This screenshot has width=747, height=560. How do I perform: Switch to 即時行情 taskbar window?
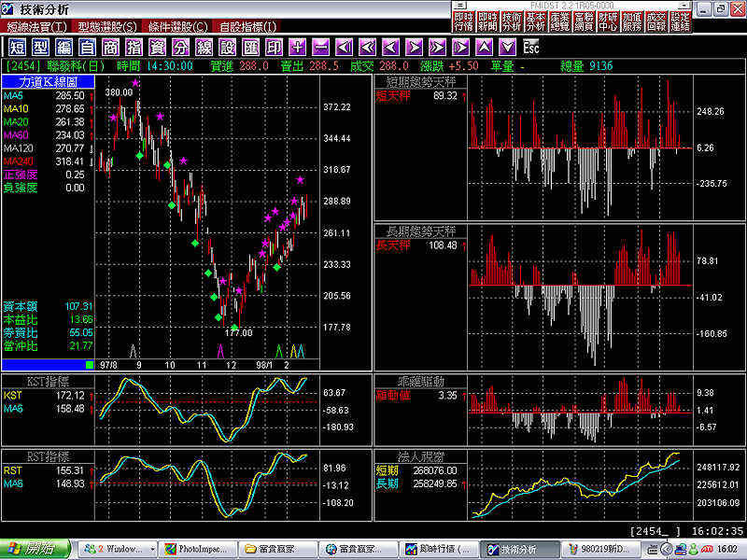pyautogui.click(x=438, y=549)
